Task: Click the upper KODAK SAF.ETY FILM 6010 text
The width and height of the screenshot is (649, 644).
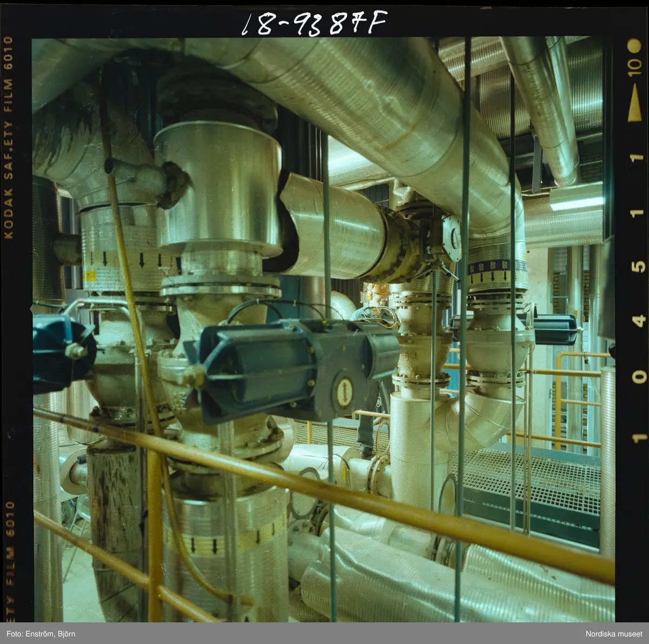Action: [8, 138]
